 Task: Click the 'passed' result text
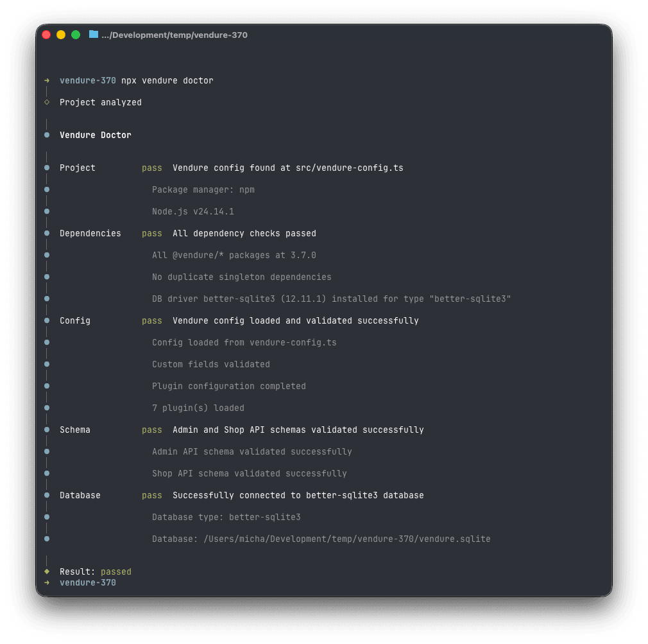[x=116, y=571]
